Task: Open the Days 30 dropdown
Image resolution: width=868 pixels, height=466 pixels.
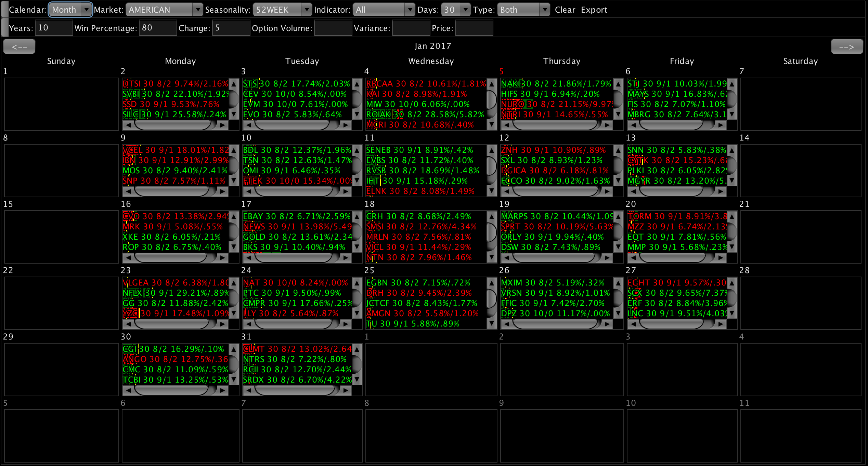Action: (455, 10)
